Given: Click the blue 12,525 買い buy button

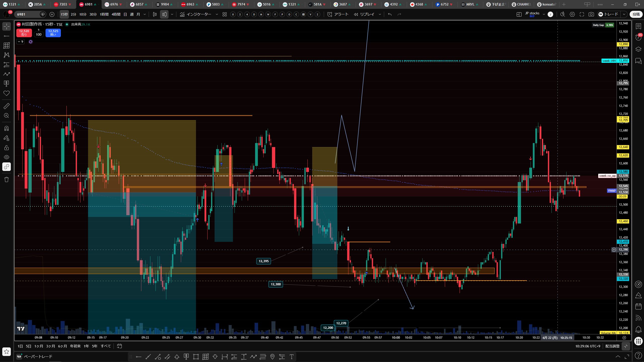Looking at the screenshot, I should [53, 33].
